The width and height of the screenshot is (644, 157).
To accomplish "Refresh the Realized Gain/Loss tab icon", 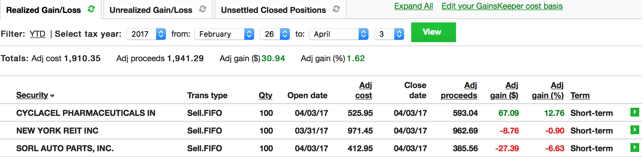I will point(91,9).
